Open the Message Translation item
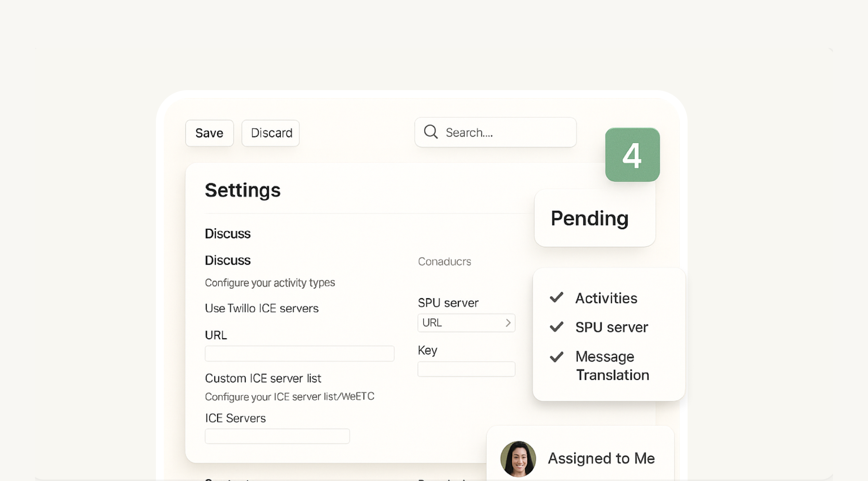Screen dimensions: 868x481 tap(612, 366)
